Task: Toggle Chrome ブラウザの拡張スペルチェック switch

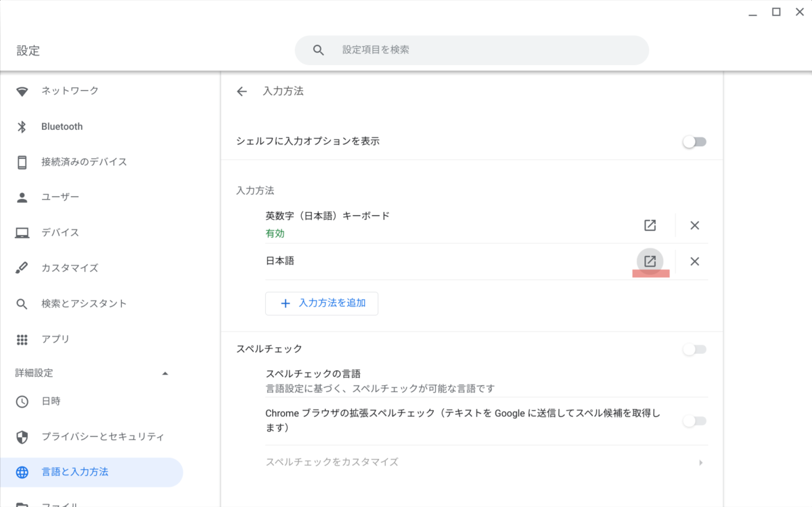Action: pos(694,421)
